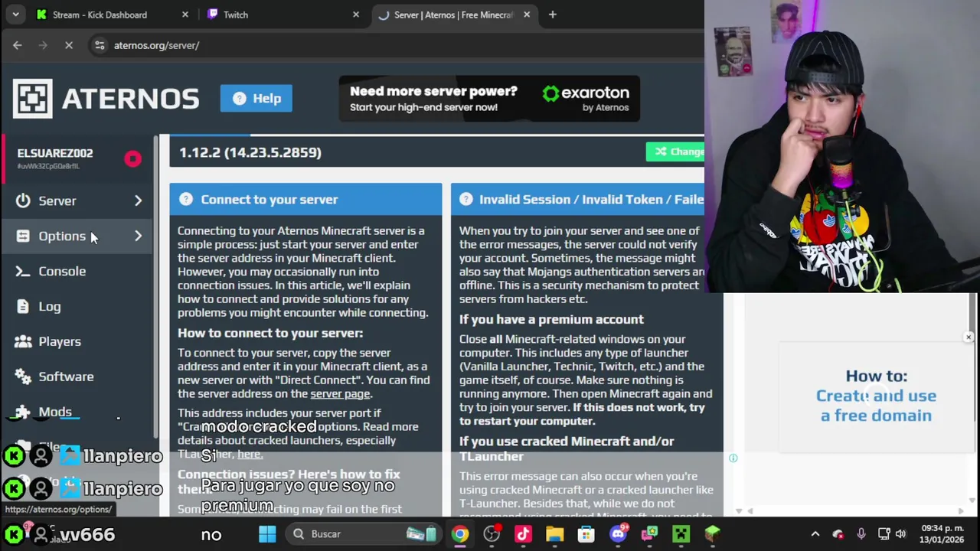
Task: Click the Mods puzzle piece icon
Action: click(x=23, y=412)
